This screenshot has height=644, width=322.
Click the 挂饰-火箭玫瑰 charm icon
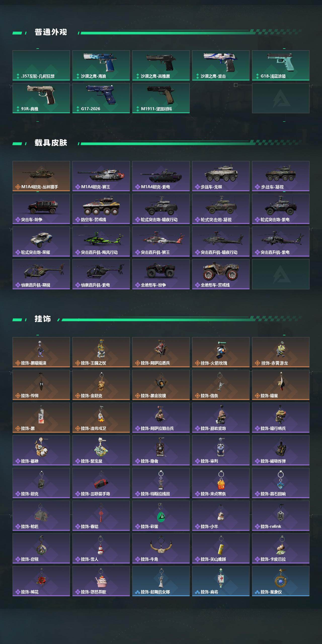[221, 352]
